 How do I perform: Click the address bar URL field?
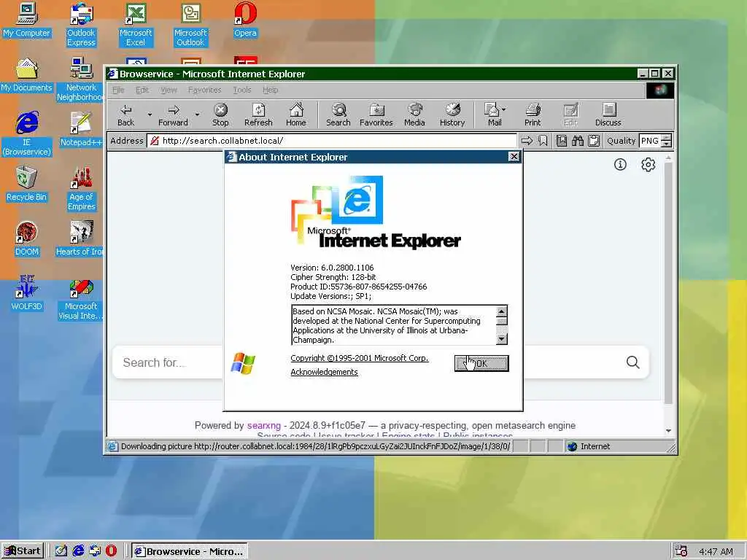pos(332,141)
